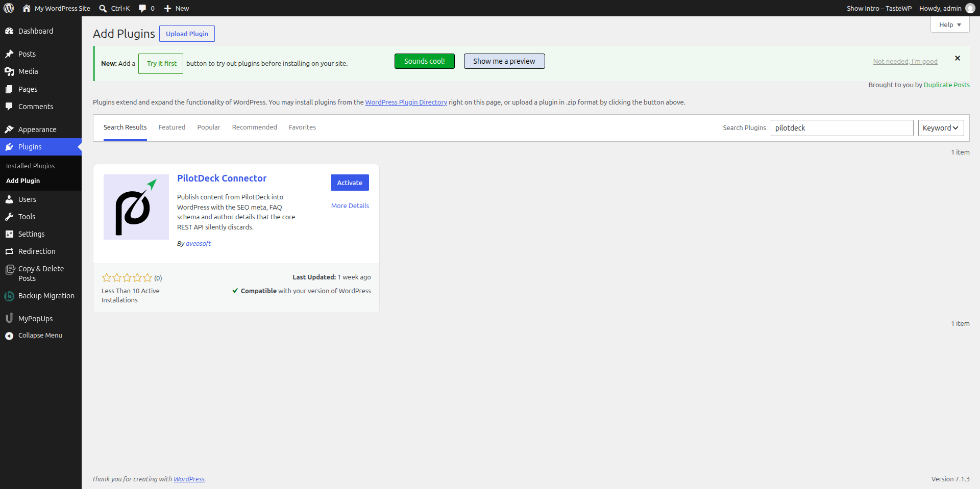Click the Search Plugins input field
The image size is (980, 489).
(x=842, y=128)
